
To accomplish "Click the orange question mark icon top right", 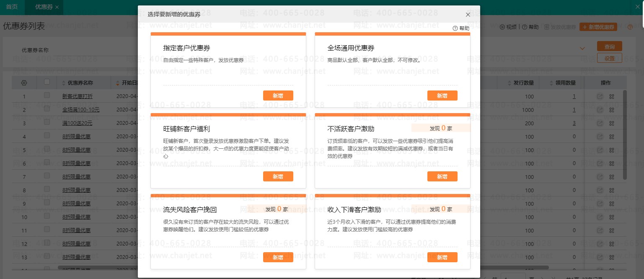I will 630,27.
